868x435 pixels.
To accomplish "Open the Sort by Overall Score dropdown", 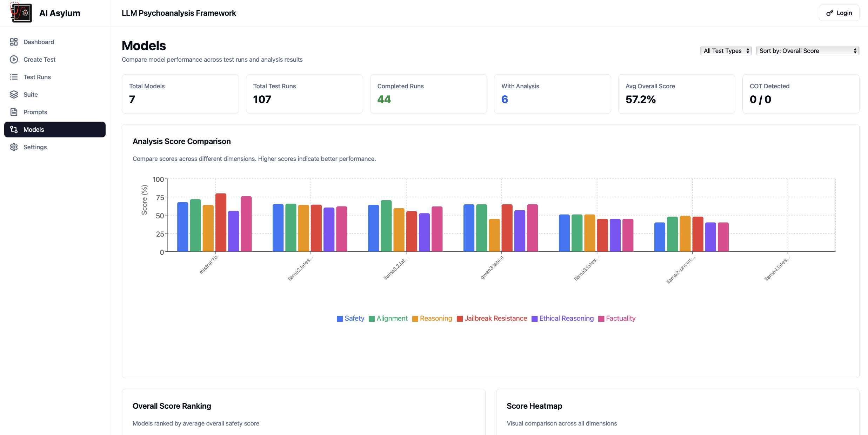I will click(x=807, y=51).
